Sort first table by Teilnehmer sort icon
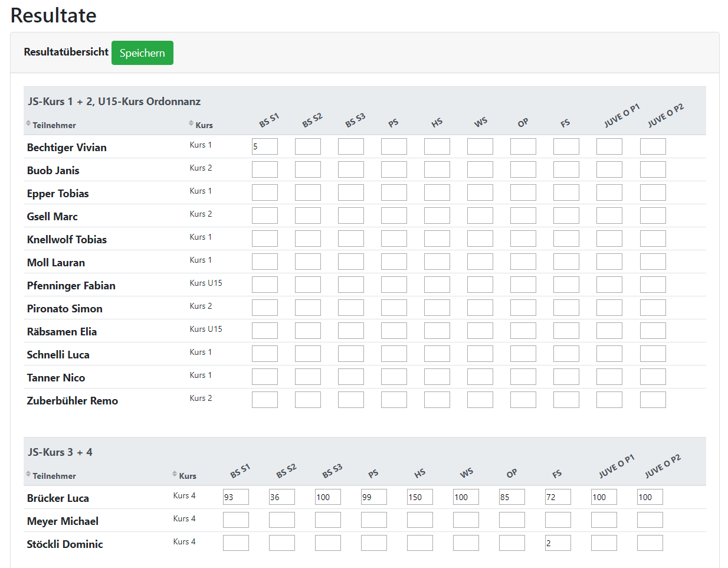The height and width of the screenshot is (568, 728). (28, 123)
